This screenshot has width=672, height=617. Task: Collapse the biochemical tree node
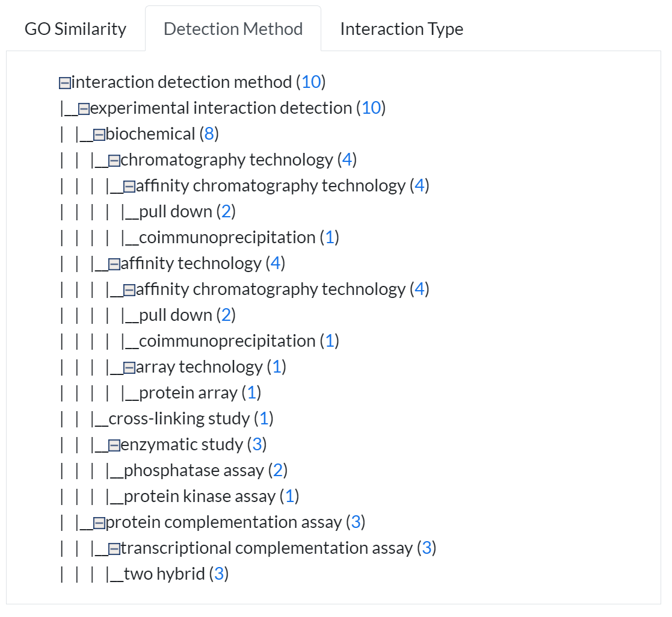(99, 134)
